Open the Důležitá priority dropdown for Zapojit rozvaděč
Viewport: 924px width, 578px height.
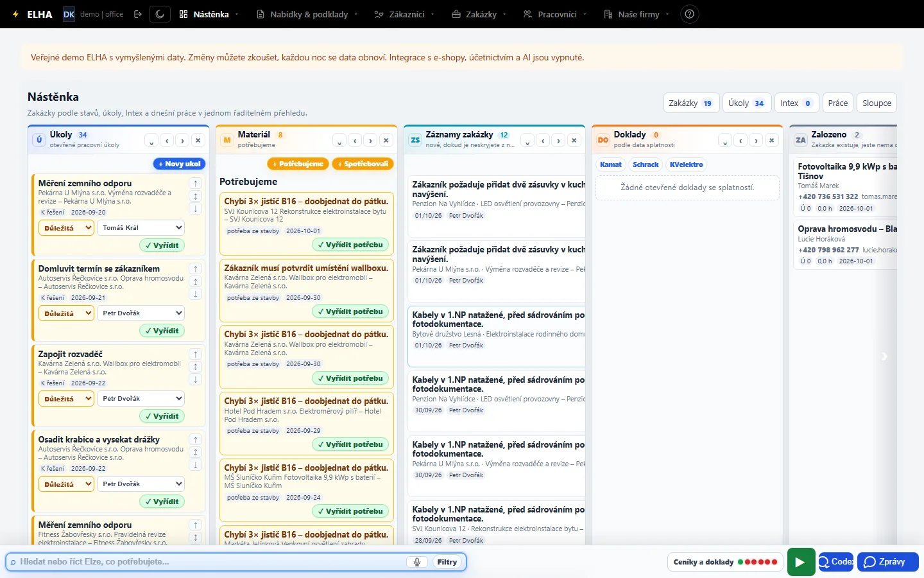(x=67, y=399)
